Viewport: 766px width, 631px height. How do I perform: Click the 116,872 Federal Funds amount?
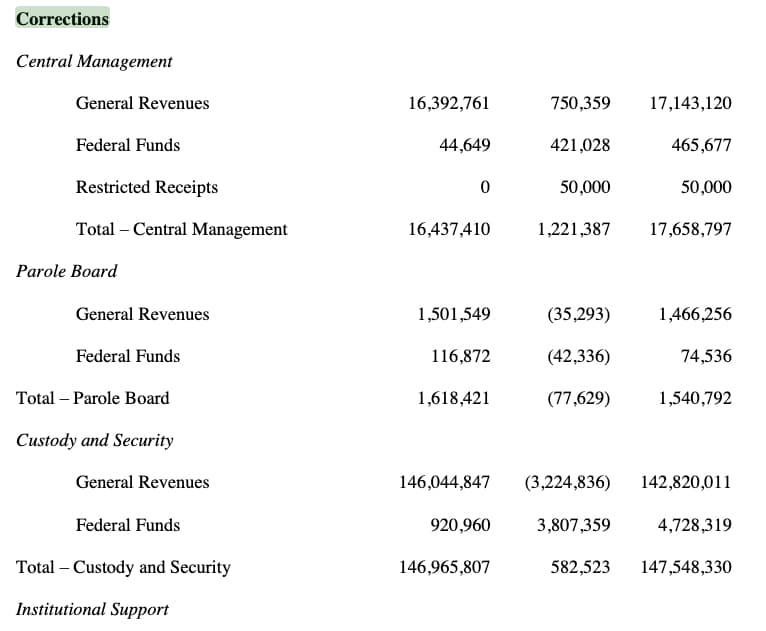click(x=460, y=356)
